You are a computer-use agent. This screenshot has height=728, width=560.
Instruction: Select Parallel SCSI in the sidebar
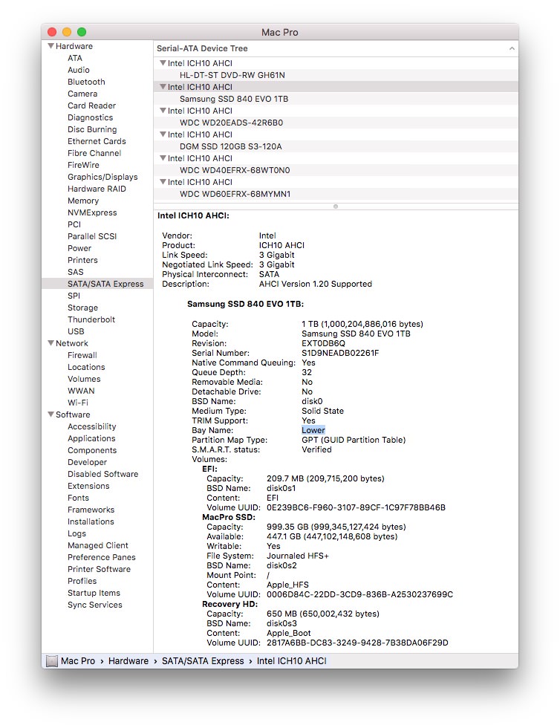(92, 236)
